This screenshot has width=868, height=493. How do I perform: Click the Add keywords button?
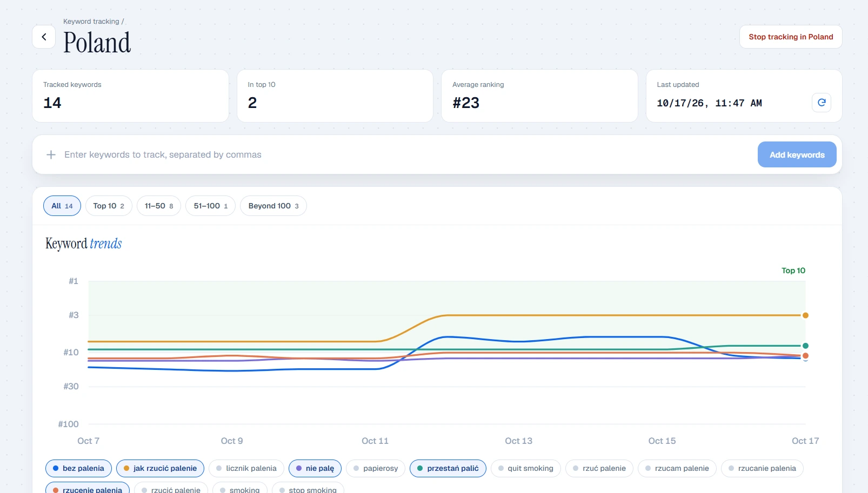(797, 154)
